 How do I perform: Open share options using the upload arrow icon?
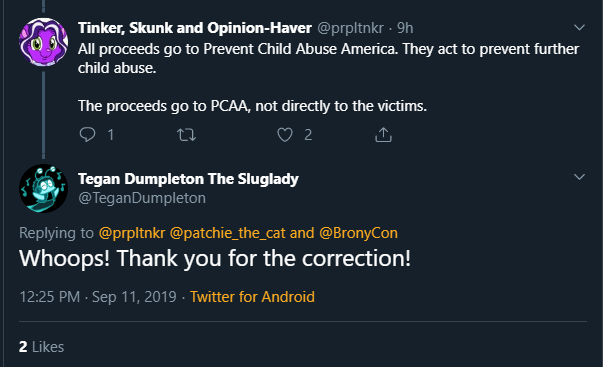click(x=383, y=135)
